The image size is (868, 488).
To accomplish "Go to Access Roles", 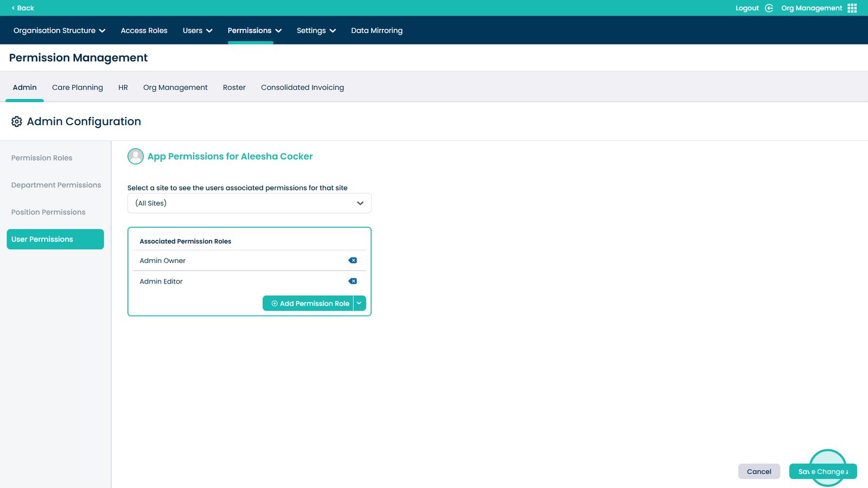I will click(144, 30).
